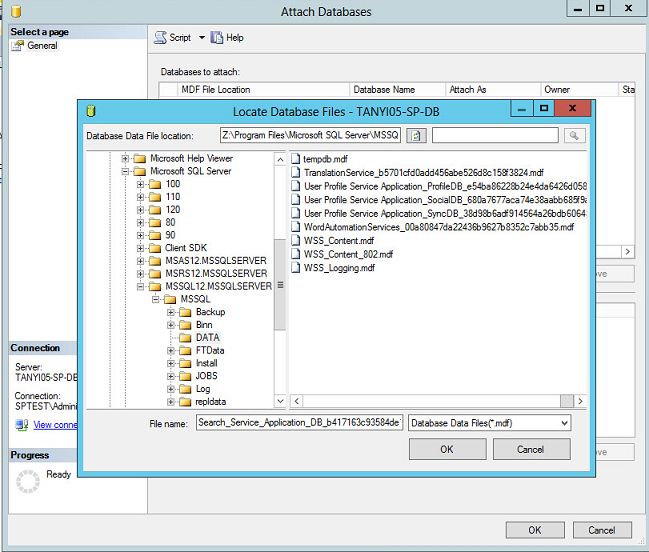
Task: Click the File name input field
Action: click(299, 423)
